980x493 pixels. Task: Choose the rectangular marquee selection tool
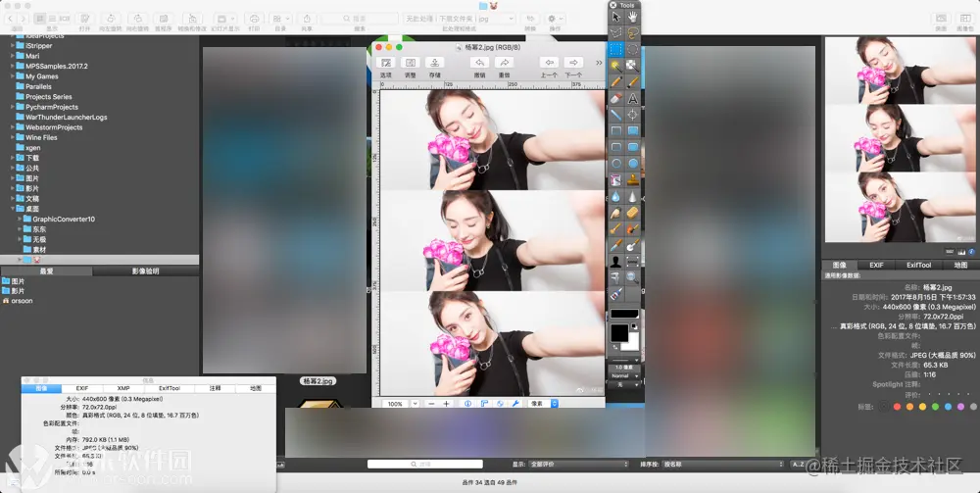[616, 48]
